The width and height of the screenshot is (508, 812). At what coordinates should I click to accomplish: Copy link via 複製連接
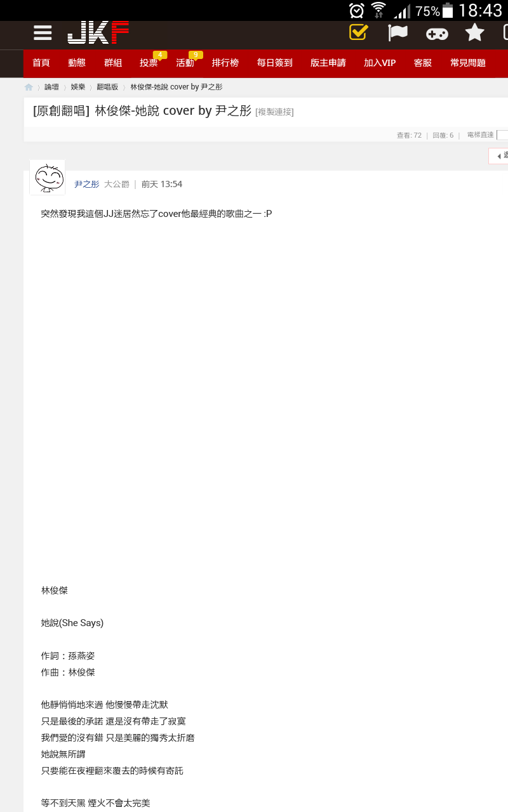274,112
